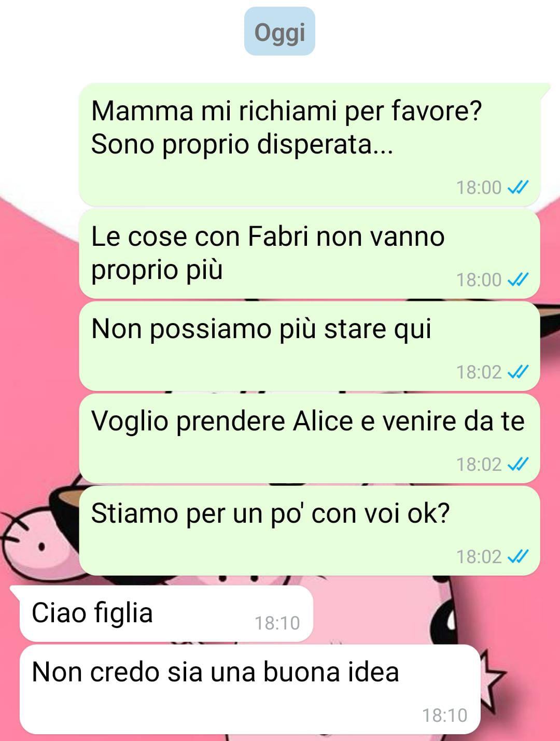
Task: Click 18:02 timestamp on 'venire da te' message
Action: pyautogui.click(x=479, y=464)
